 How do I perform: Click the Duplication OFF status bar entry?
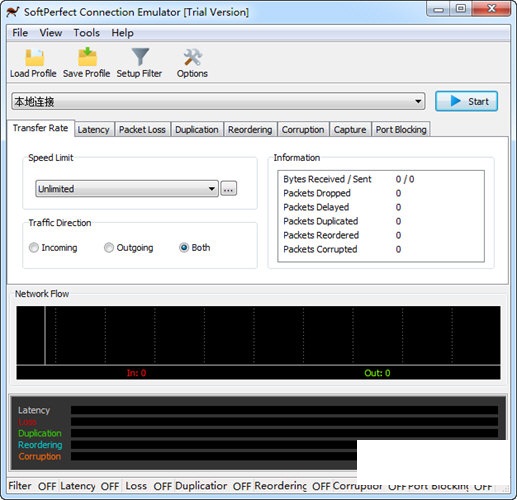click(x=213, y=486)
